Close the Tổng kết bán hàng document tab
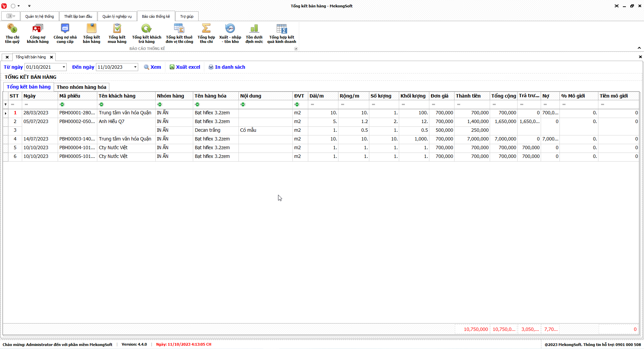644x349 pixels. [x=51, y=57]
